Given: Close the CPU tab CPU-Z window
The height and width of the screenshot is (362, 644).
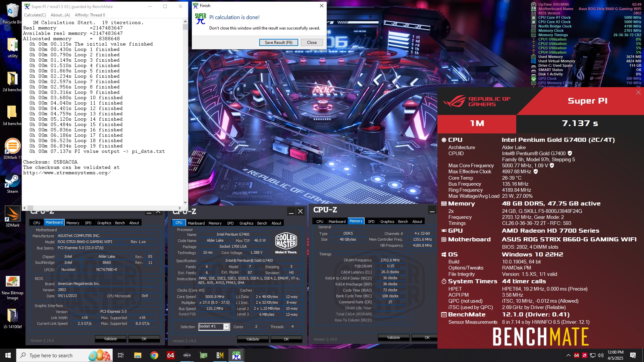Looking at the screenshot, I should coord(301,212).
